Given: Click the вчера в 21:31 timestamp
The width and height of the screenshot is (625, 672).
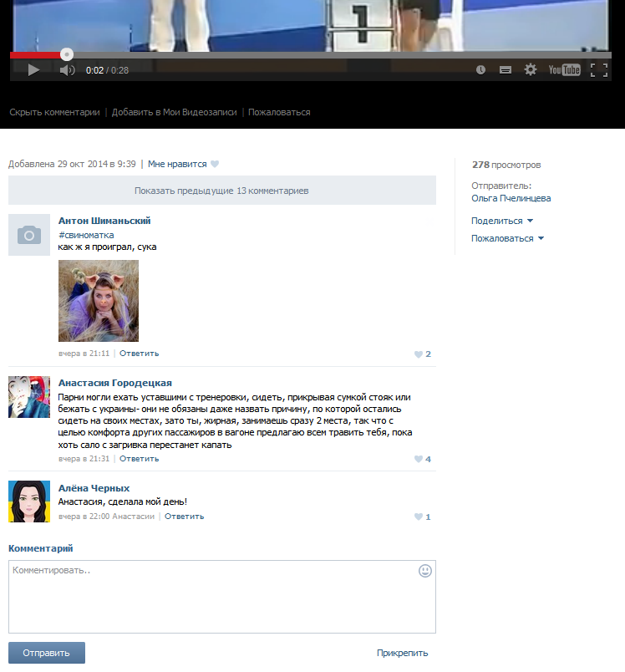Looking at the screenshot, I should tap(84, 459).
